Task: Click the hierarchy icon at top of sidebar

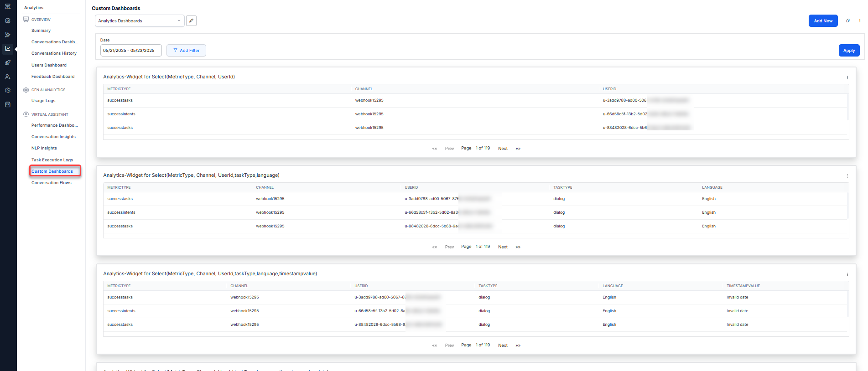Action: click(x=8, y=7)
